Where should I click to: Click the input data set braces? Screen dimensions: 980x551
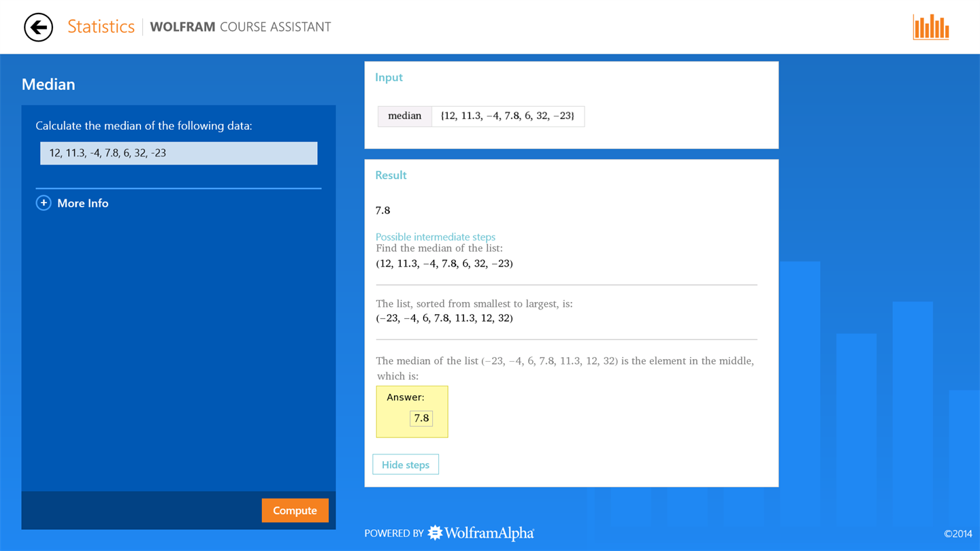pos(508,116)
